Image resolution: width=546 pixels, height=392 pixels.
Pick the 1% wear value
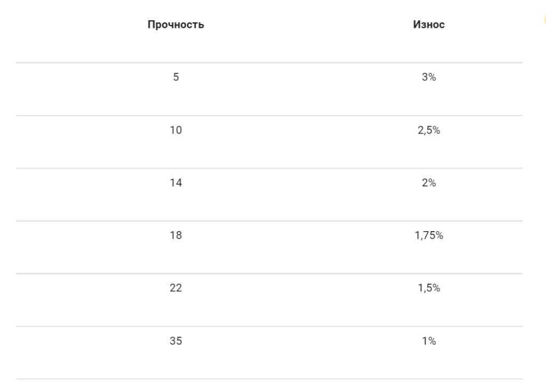(429, 341)
